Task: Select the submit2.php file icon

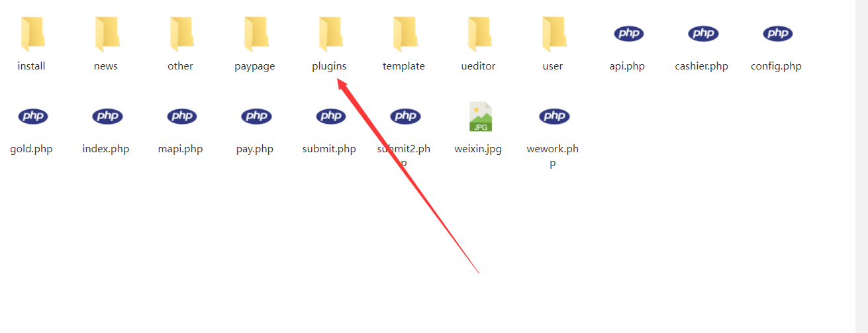Action: click(x=405, y=117)
